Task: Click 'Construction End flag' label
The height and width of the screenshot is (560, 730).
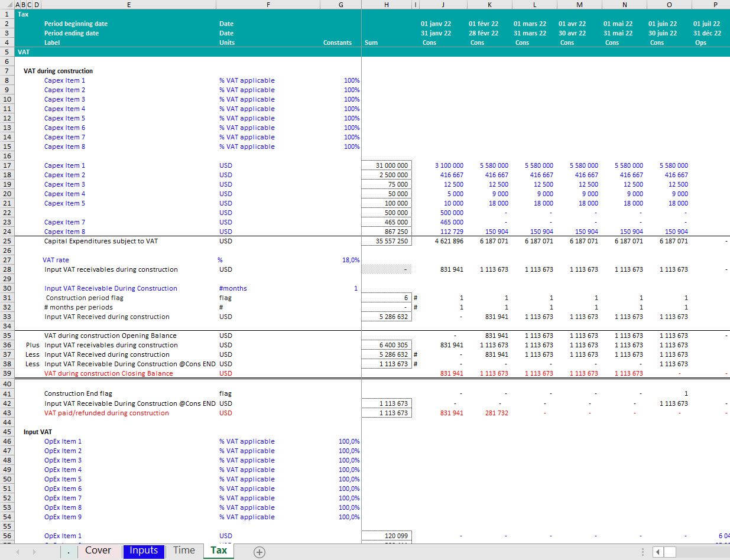Action: pyautogui.click(x=78, y=393)
